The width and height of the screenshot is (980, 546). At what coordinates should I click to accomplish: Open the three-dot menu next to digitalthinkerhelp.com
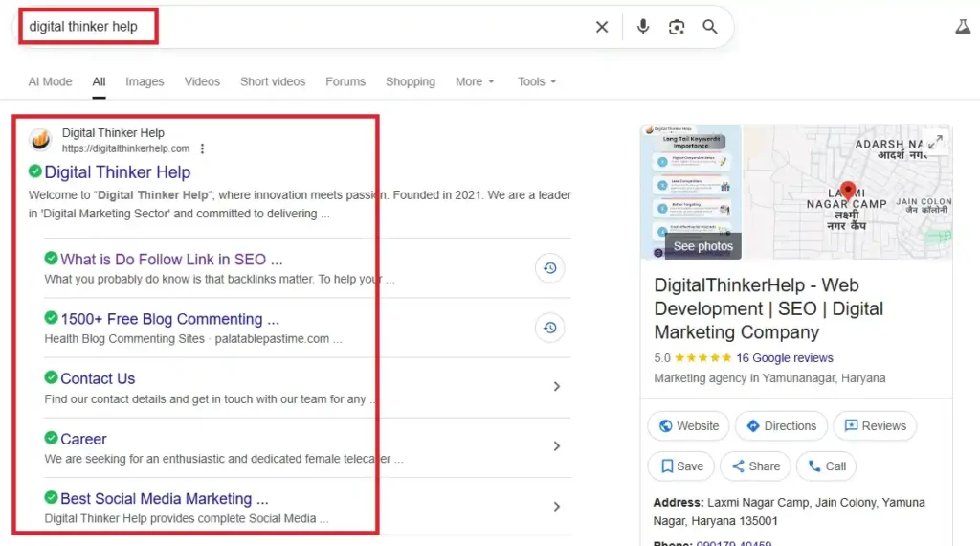point(202,148)
